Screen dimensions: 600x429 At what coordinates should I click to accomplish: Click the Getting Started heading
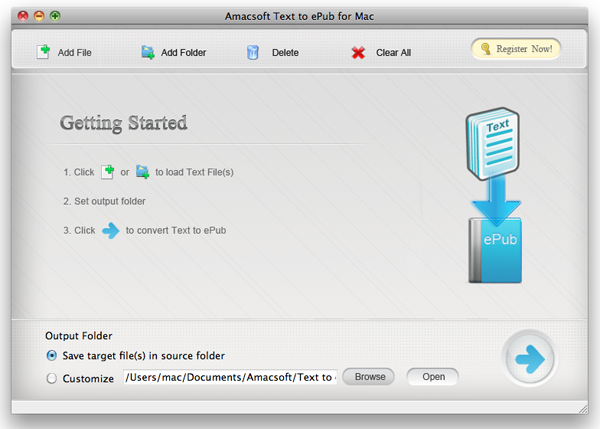[124, 123]
